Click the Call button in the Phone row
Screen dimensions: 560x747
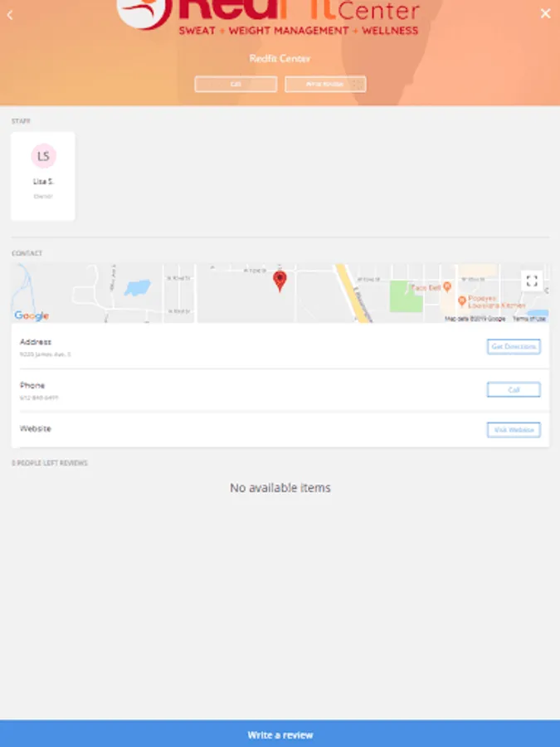514,390
